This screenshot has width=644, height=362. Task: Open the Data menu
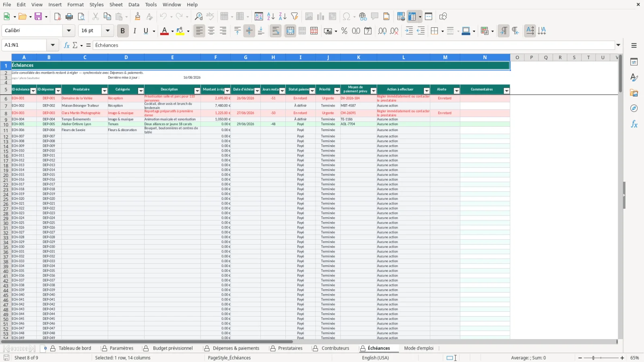[x=134, y=4]
